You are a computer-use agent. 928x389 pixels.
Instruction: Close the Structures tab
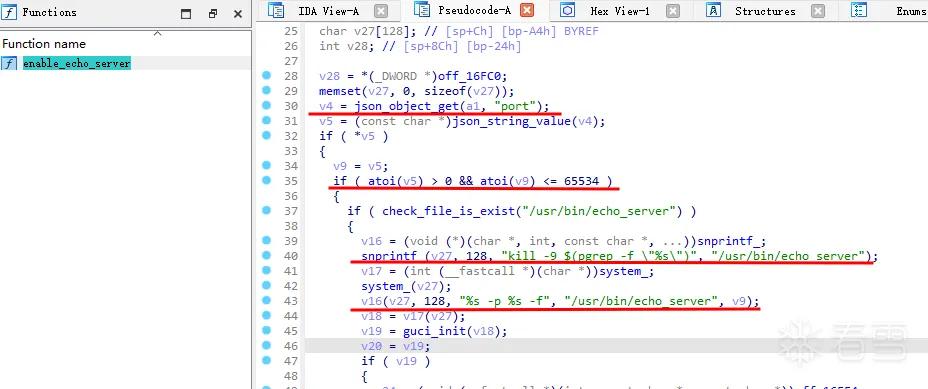[818, 11]
